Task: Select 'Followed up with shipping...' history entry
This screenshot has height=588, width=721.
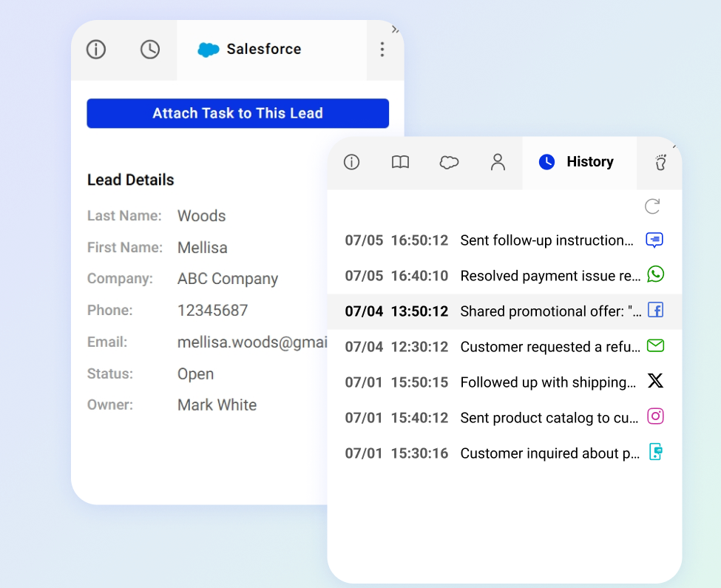Action: click(x=504, y=382)
